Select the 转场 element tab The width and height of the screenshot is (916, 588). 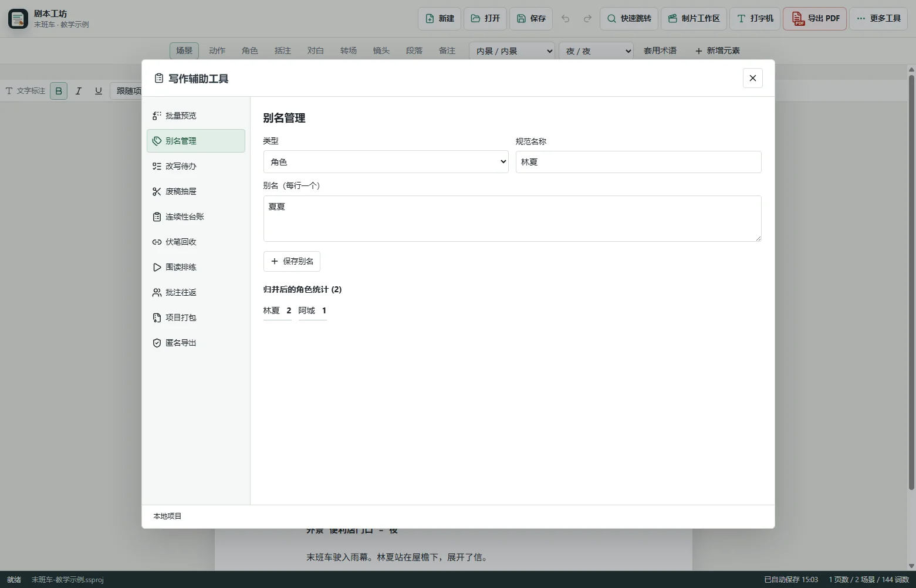(349, 50)
